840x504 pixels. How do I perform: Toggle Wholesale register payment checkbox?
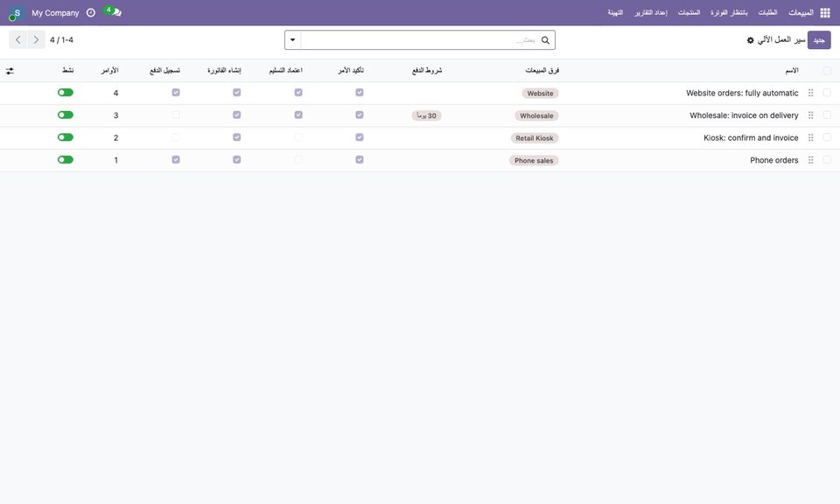[176, 115]
